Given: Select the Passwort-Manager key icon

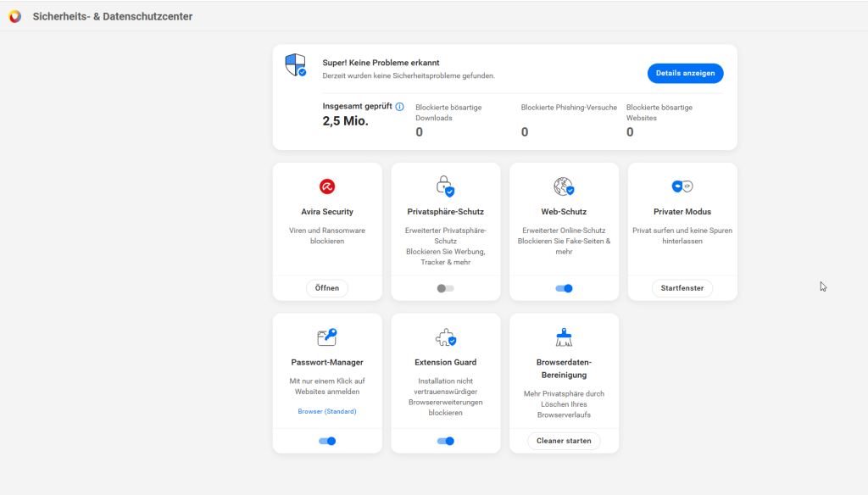Looking at the screenshot, I should tap(327, 336).
